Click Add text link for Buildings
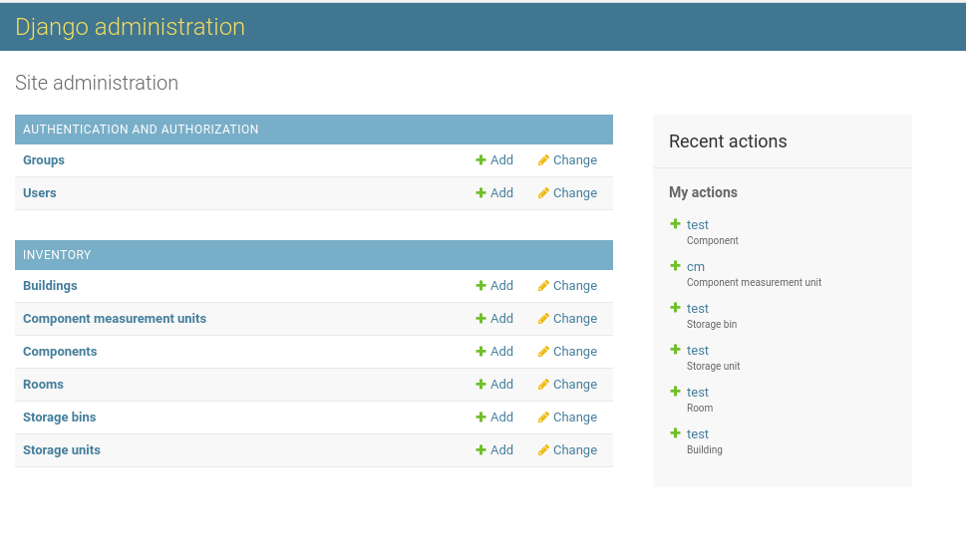Viewport: 966px width, 560px height. pos(501,286)
